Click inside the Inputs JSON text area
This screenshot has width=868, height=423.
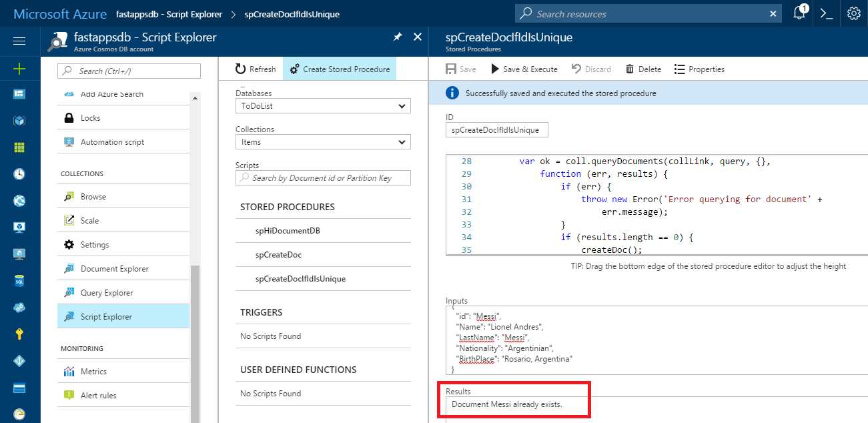[x=657, y=340]
